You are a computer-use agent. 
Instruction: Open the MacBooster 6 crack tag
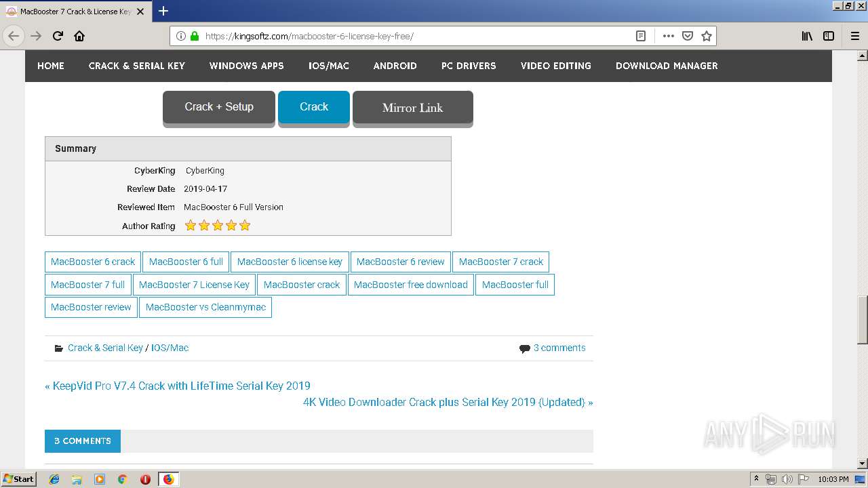click(93, 262)
